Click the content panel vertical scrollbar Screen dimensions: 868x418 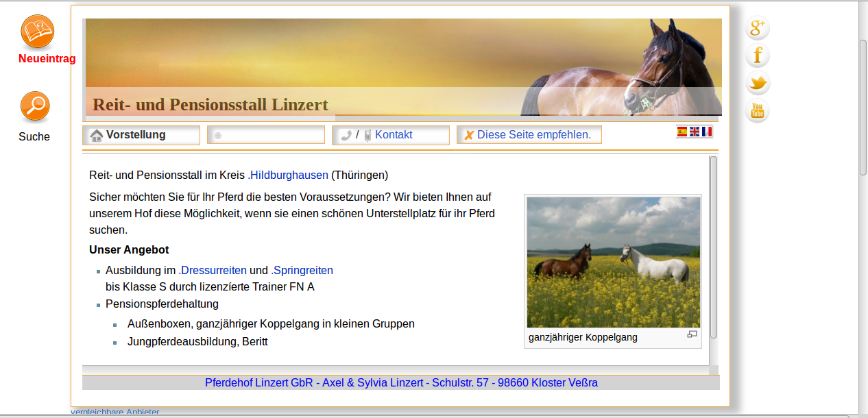pos(713,247)
